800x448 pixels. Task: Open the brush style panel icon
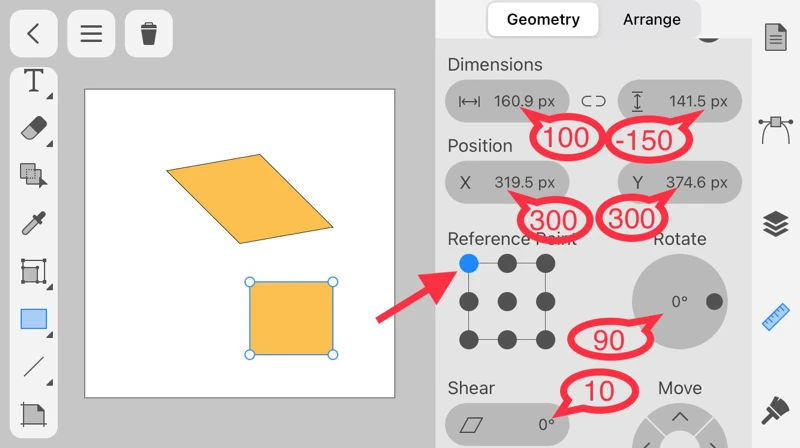pyautogui.click(x=775, y=409)
